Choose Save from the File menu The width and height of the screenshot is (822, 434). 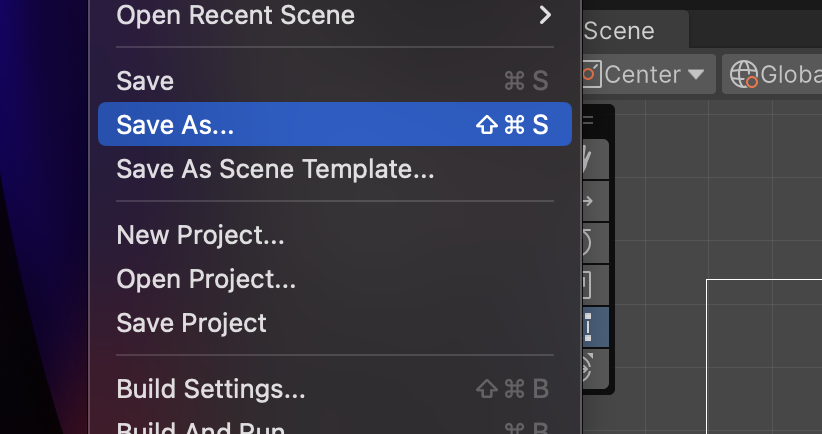point(145,81)
